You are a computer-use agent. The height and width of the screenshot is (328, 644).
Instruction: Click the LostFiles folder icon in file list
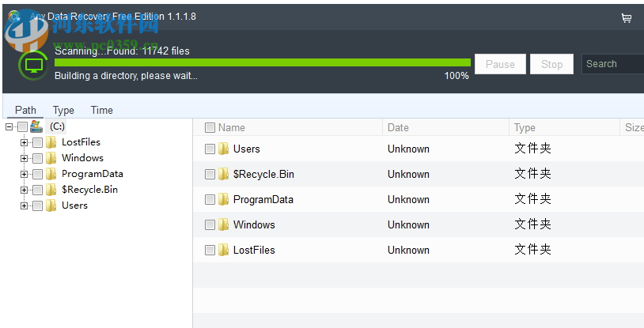[223, 250]
